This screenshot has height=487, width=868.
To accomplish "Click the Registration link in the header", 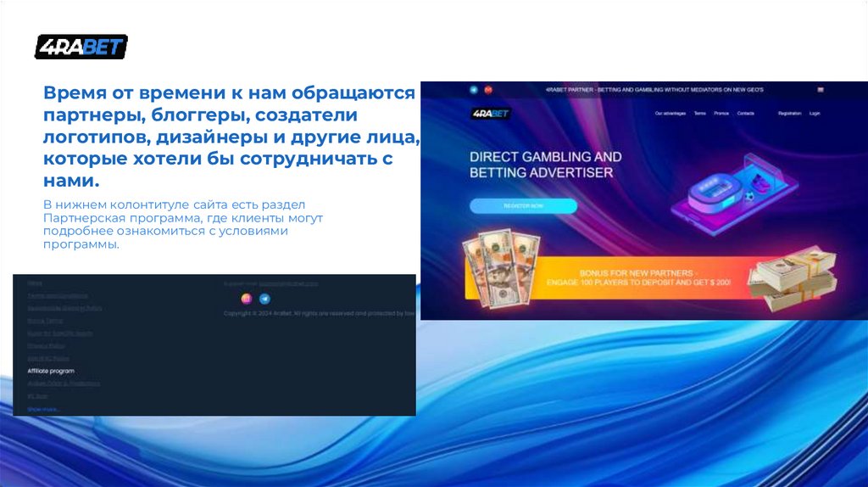I will coord(789,114).
